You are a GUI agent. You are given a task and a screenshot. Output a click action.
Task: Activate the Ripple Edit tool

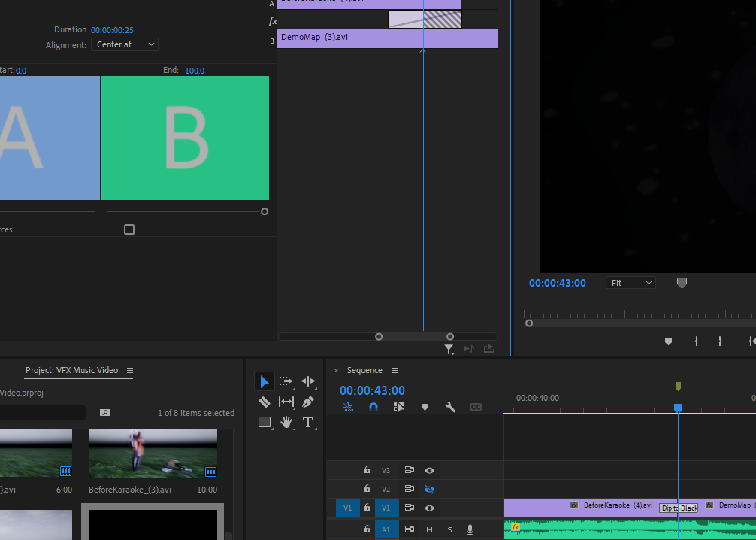[x=308, y=382]
